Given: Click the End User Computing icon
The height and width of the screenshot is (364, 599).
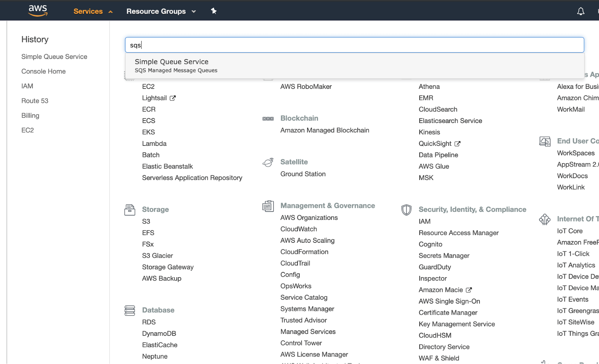Looking at the screenshot, I should tap(544, 141).
